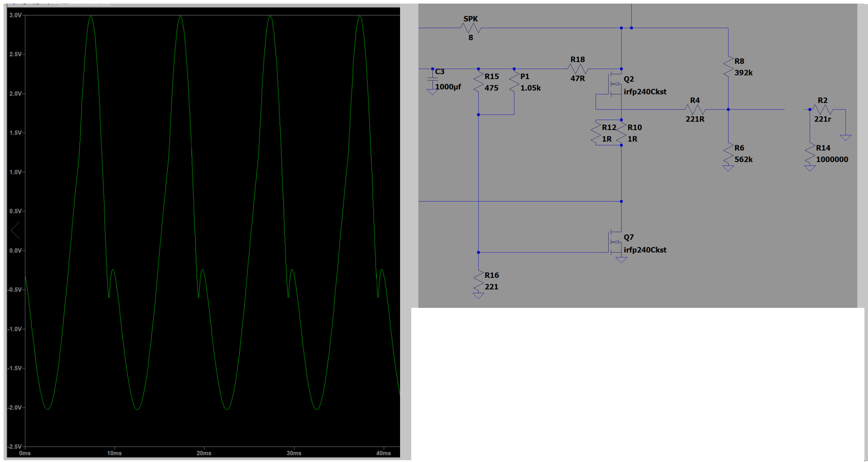The image size is (868, 462).
Task: Click the irfp240Ckst model text of Q7
Action: point(645,250)
